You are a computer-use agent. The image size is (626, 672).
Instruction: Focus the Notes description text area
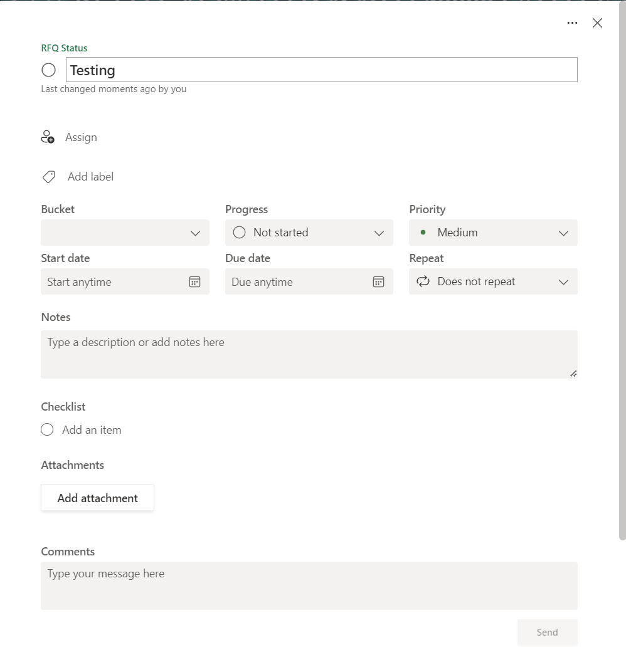click(309, 354)
